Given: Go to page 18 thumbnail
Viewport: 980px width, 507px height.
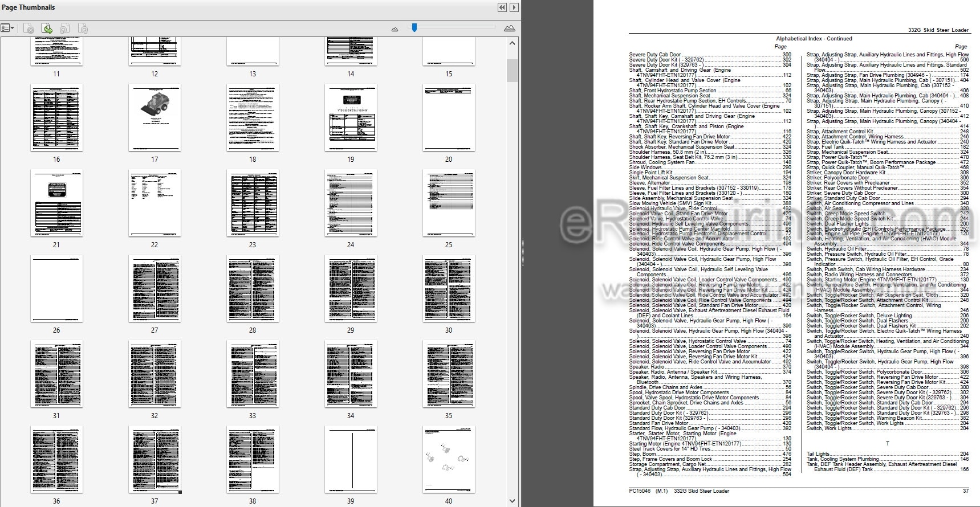Looking at the screenshot, I should point(253,118).
